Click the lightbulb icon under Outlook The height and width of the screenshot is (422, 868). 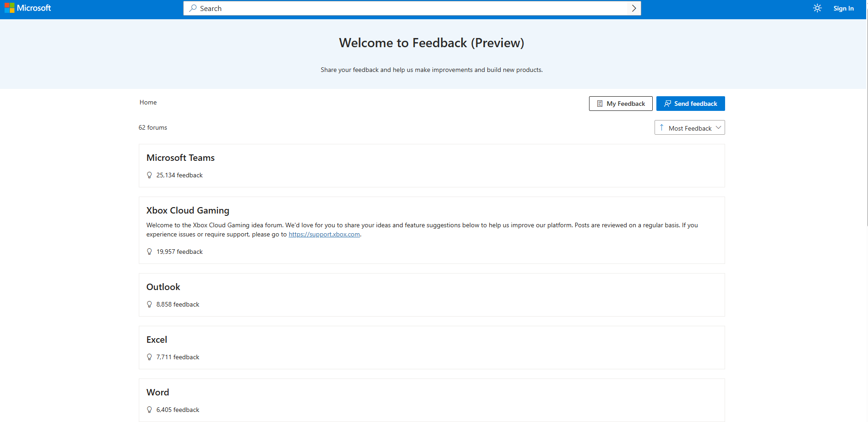[x=149, y=304]
